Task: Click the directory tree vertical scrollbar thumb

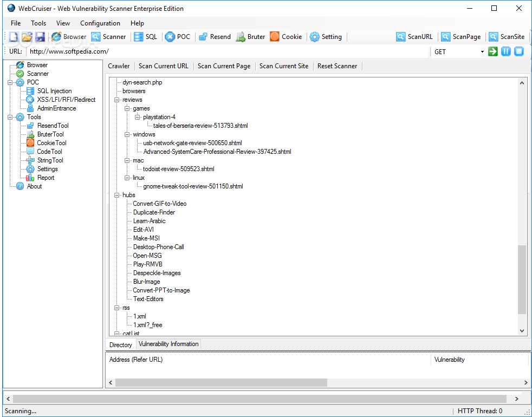Action: point(522,279)
